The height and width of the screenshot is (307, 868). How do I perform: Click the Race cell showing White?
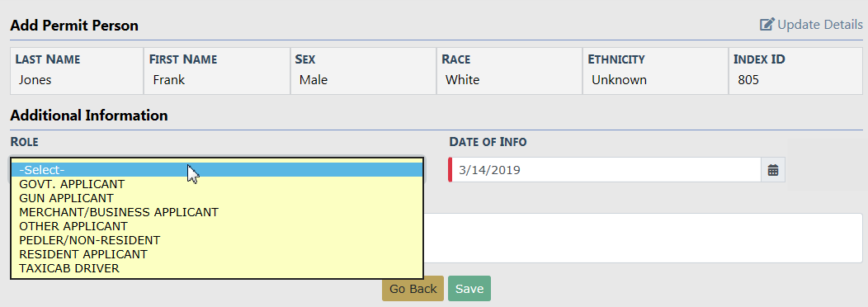click(509, 71)
